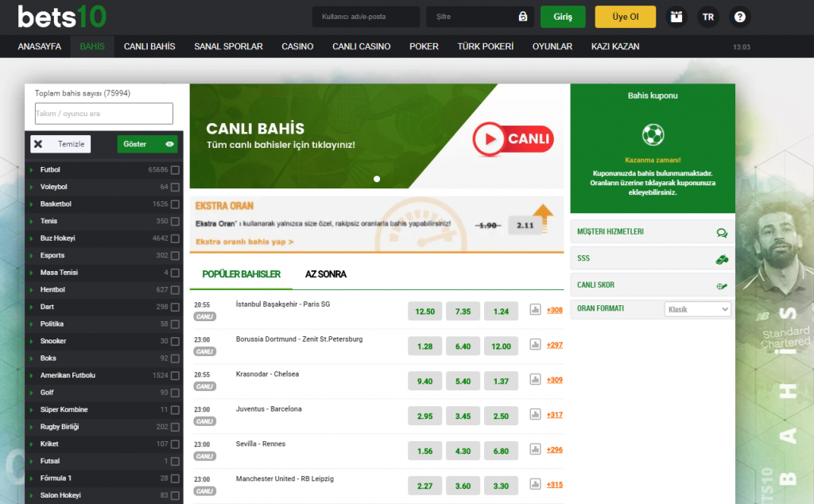The image size is (814, 504).
Task: Click the Üye Ol signup button
Action: pyautogui.click(x=625, y=17)
